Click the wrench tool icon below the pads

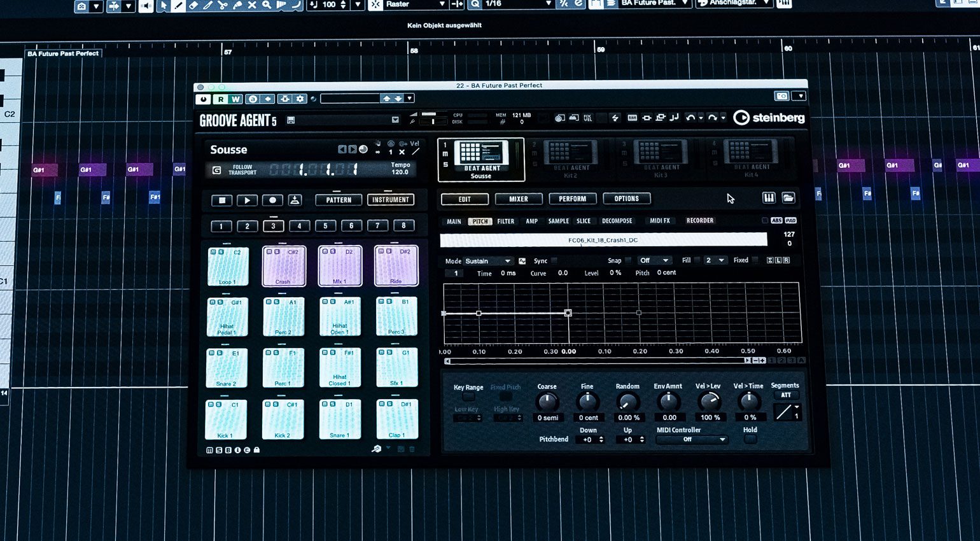click(x=377, y=449)
